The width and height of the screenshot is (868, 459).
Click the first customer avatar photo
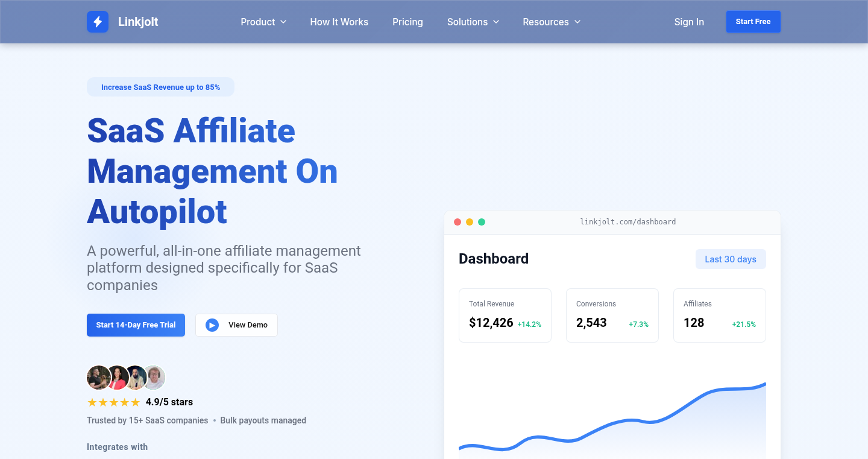pos(99,378)
